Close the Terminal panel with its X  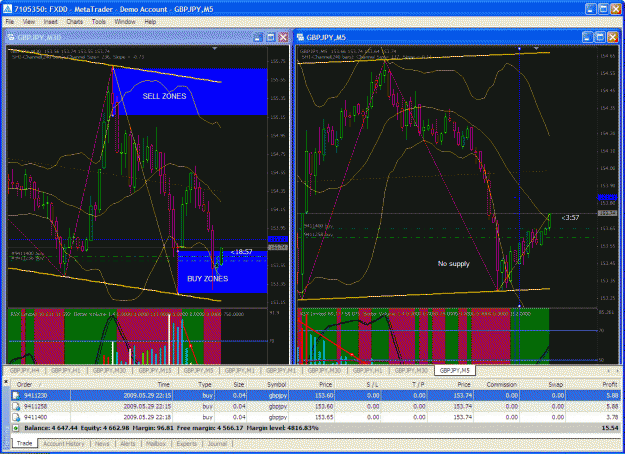tap(6, 382)
